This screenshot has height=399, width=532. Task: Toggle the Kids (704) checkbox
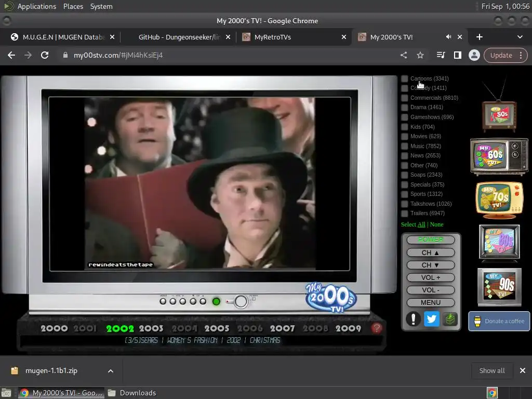[x=404, y=127]
